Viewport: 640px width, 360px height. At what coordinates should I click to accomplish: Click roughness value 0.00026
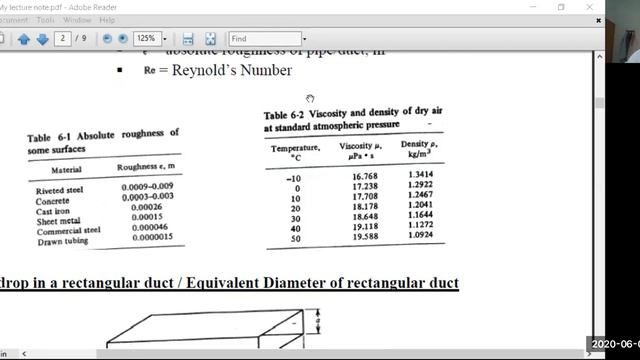click(x=147, y=207)
